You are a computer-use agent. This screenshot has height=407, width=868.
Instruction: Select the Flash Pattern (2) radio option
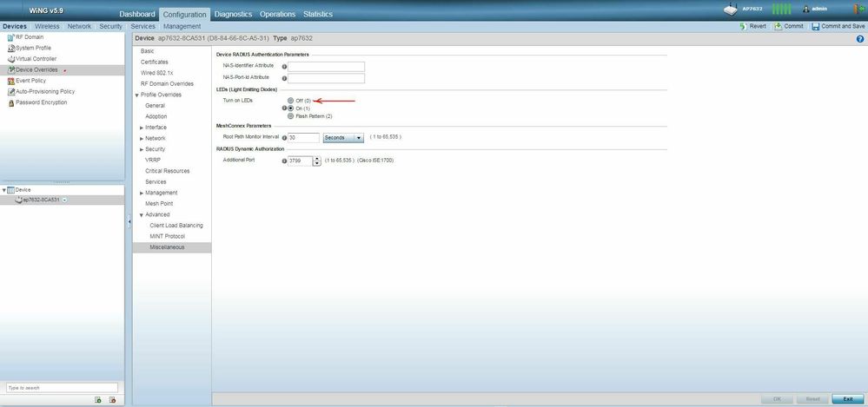pyautogui.click(x=290, y=116)
